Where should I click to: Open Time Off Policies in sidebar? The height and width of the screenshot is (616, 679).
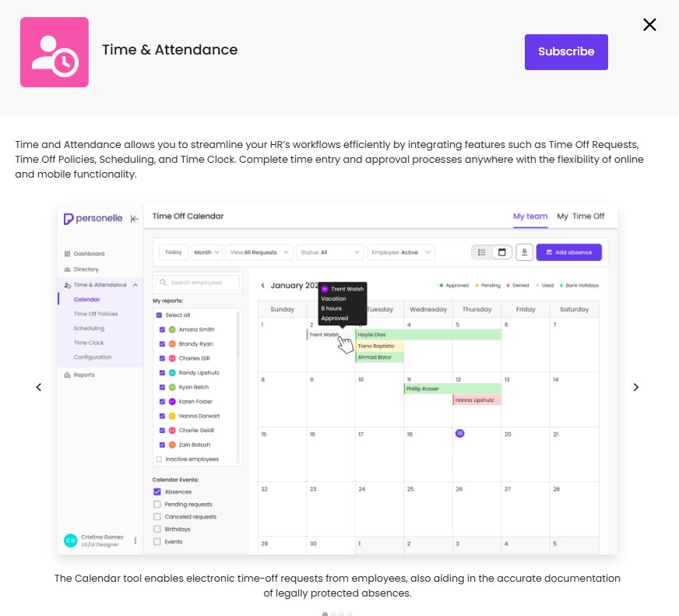click(96, 314)
